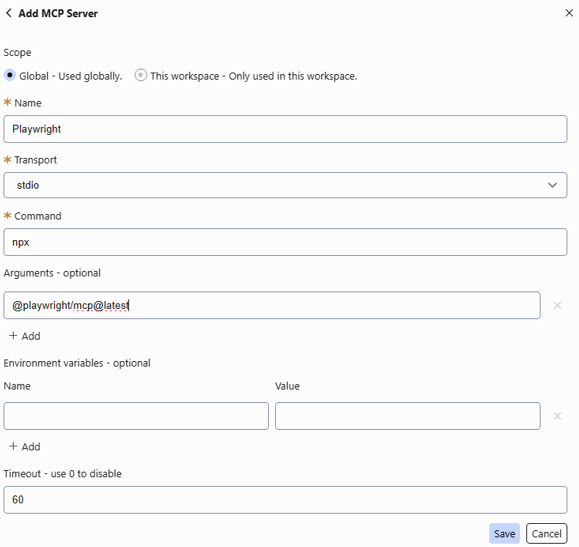Viewport: 579px width, 547px height.
Task: Close the Add MCP Server dialog
Action: click(x=569, y=13)
